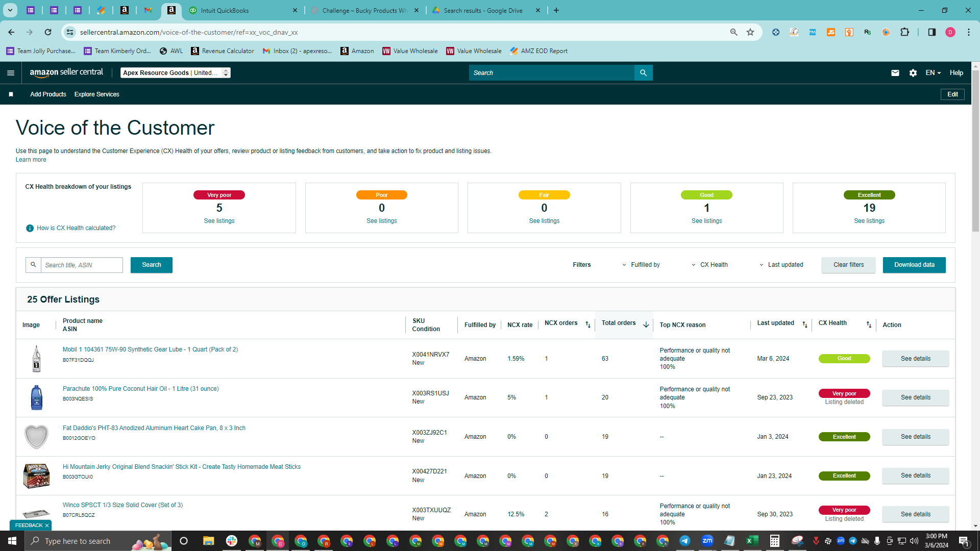Open the settings gear icon

point(913,73)
